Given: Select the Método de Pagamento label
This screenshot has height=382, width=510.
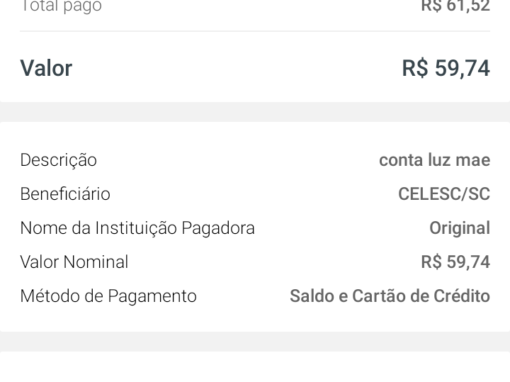Looking at the screenshot, I should click(x=108, y=296).
